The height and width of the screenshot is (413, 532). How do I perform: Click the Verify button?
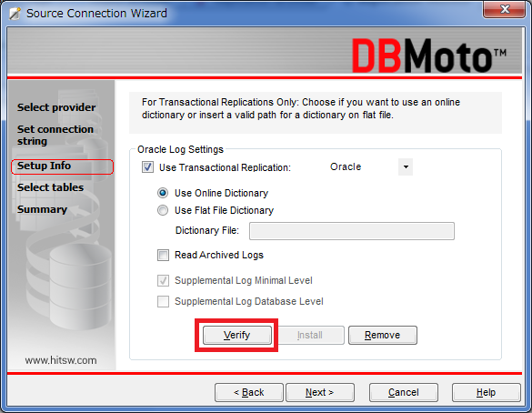click(237, 336)
